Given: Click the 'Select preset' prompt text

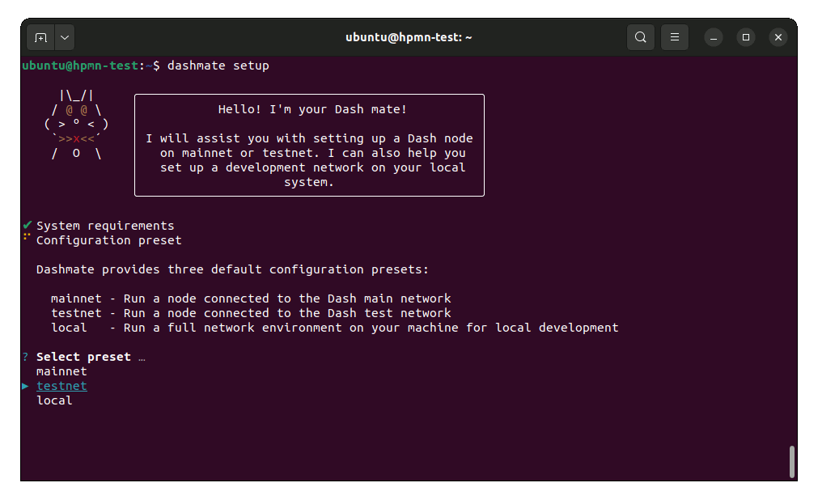Looking at the screenshot, I should pyautogui.click(x=83, y=357).
